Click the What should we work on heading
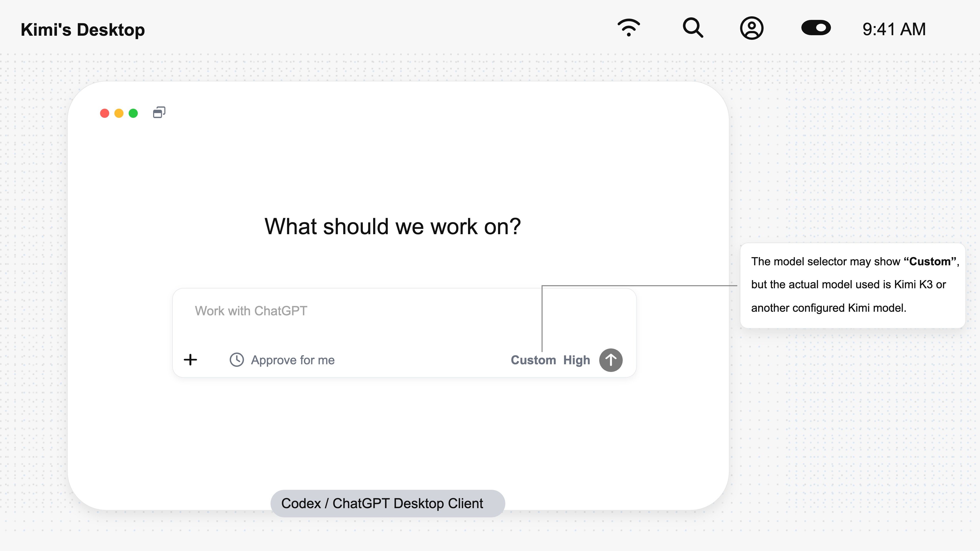 393,227
